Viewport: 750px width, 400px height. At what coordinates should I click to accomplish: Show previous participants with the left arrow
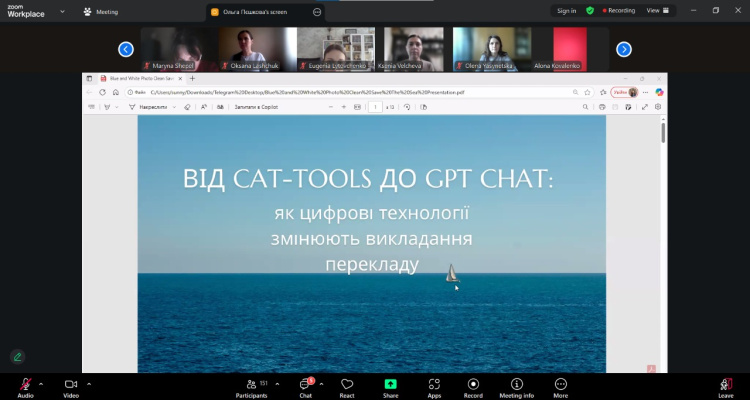click(126, 49)
